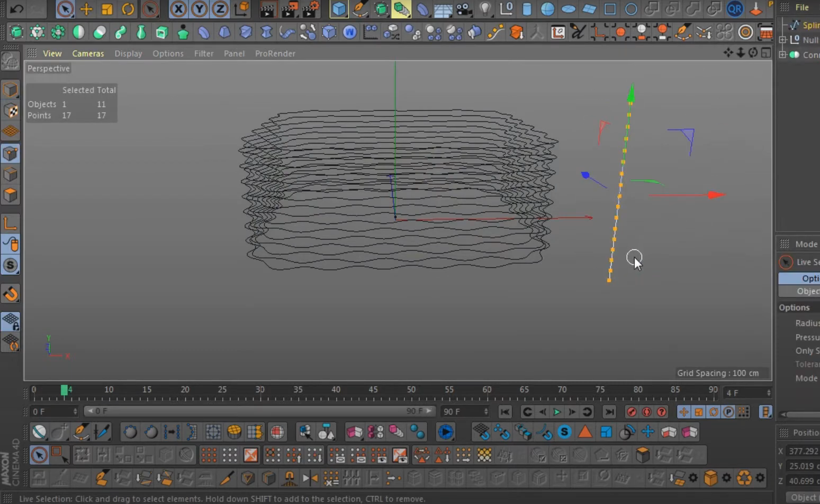820x504 pixels.
Task: Add a Disc primitive
Action: tap(568, 9)
